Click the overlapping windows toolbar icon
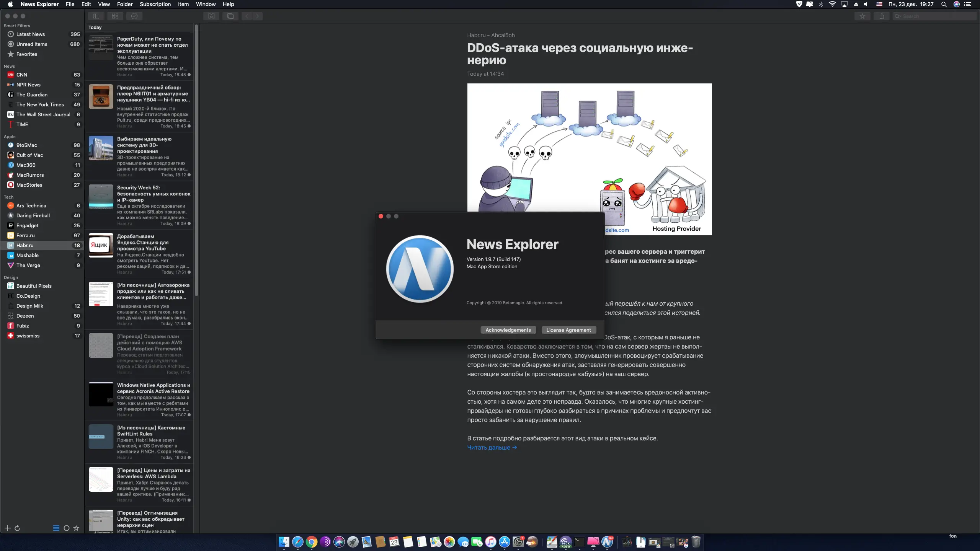980x551 pixels. (x=230, y=16)
